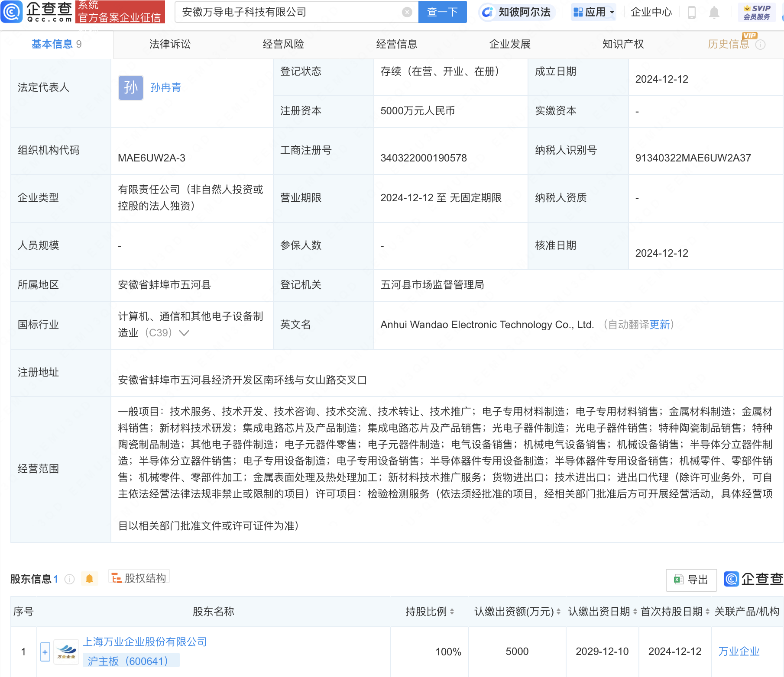Open the mobile app phone icon

[692, 13]
